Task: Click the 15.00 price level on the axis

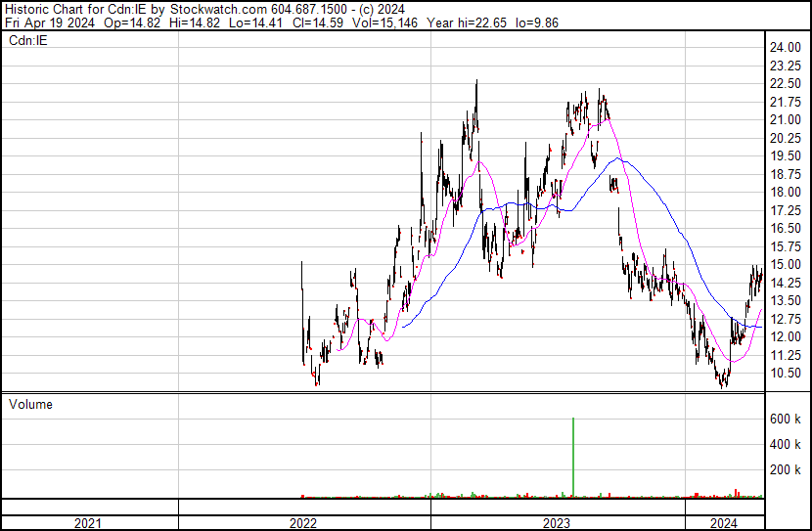Action: click(x=785, y=265)
